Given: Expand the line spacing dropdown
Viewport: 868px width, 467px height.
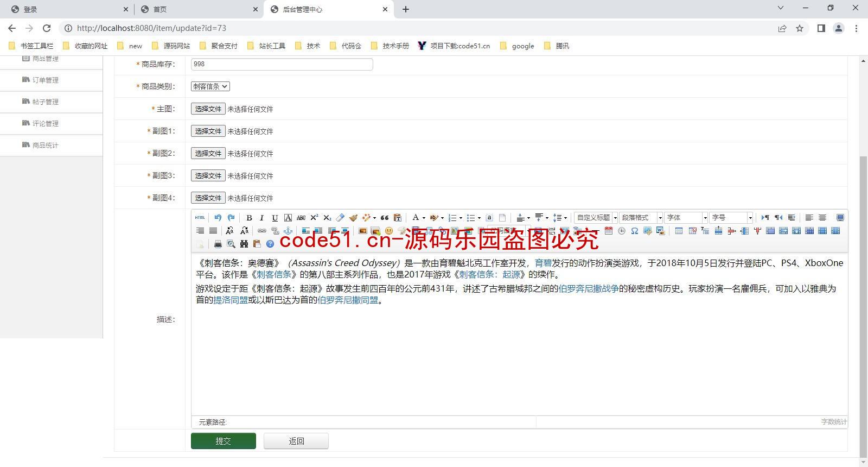Looking at the screenshot, I should point(565,218).
